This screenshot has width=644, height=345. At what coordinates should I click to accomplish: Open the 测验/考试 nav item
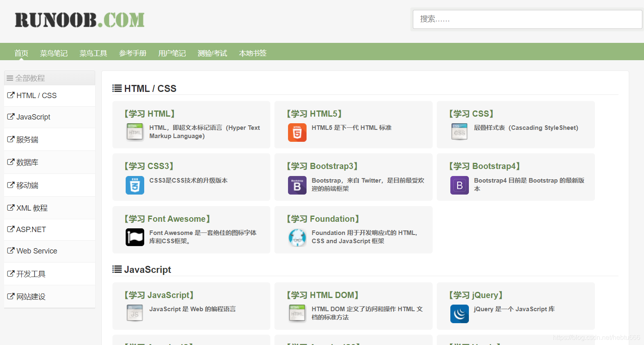[x=212, y=53]
